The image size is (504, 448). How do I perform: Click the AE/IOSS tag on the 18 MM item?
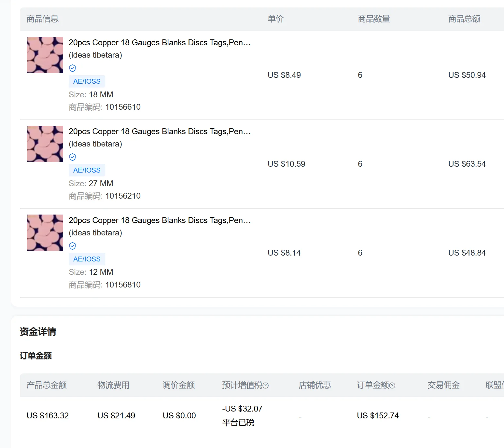coord(87,81)
